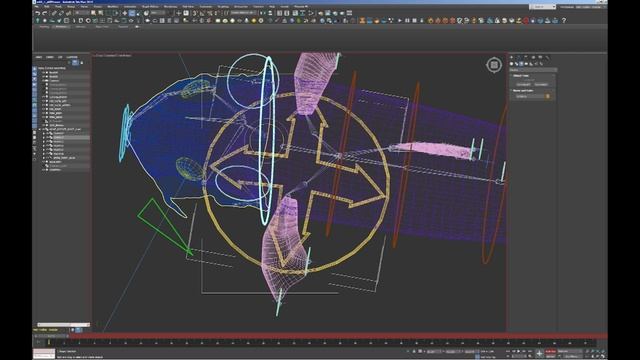
Task: Click the SteeringWheels icon in the viewport corner
Action: point(494,65)
